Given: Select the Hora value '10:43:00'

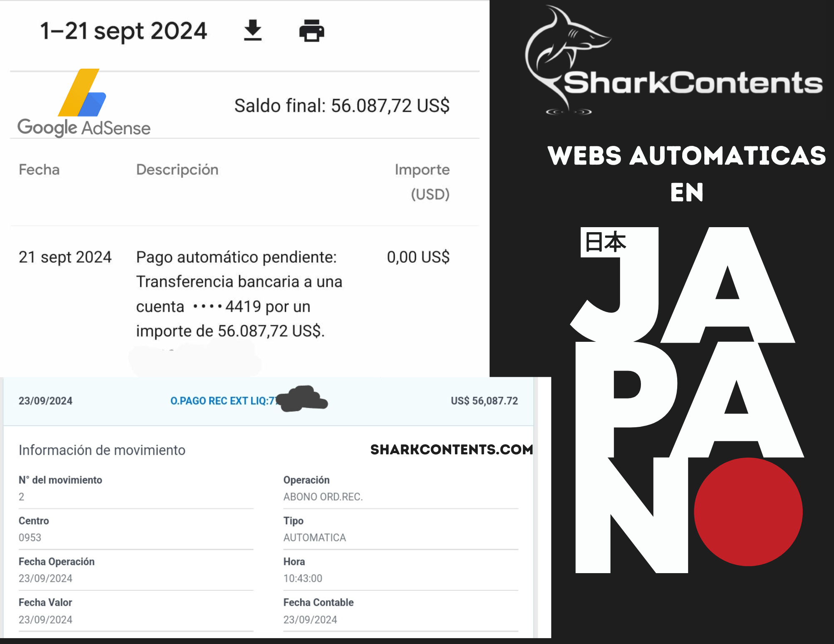Looking at the screenshot, I should [x=303, y=579].
